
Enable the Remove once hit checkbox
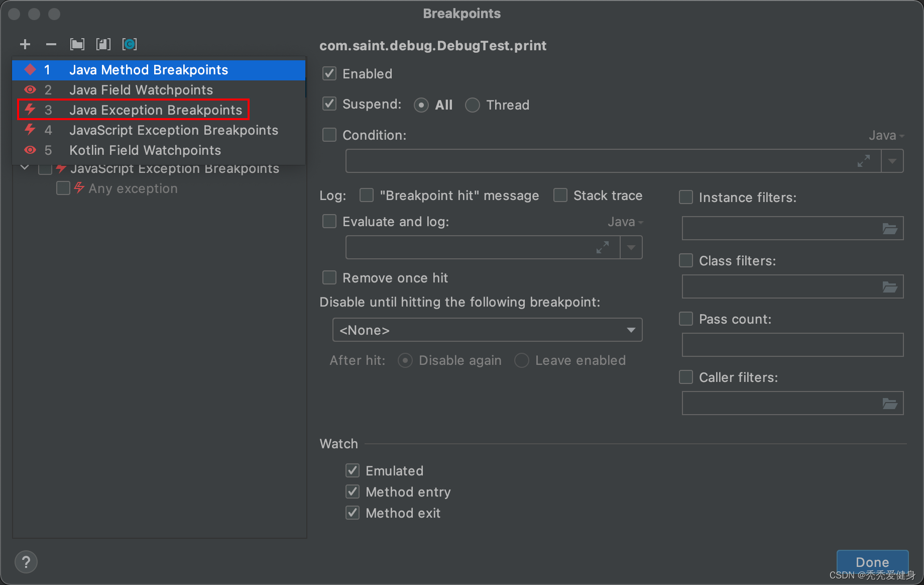point(329,278)
